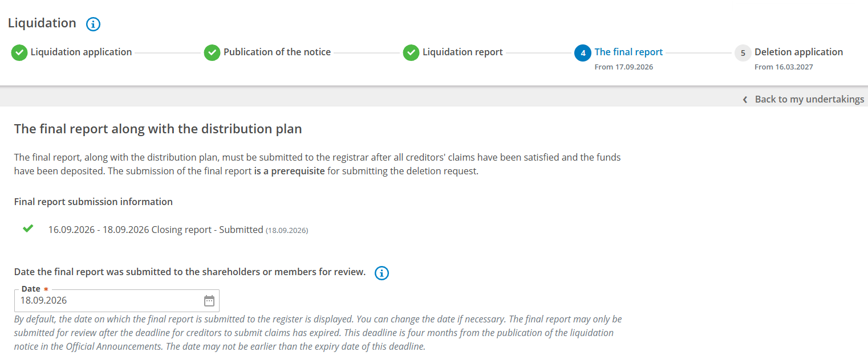Click the green check beside Liquidation application
Screen dimensions: 868x360
tap(19, 53)
